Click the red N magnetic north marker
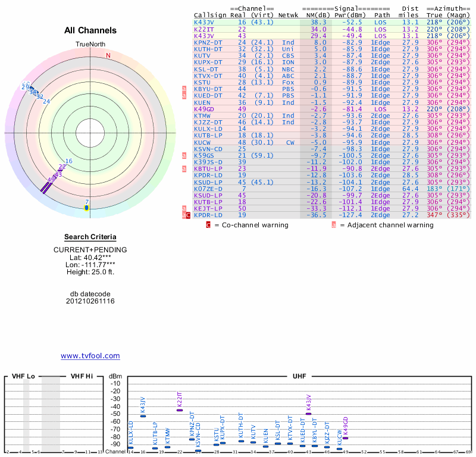Viewport: 476px width, 457px height. (108, 56)
